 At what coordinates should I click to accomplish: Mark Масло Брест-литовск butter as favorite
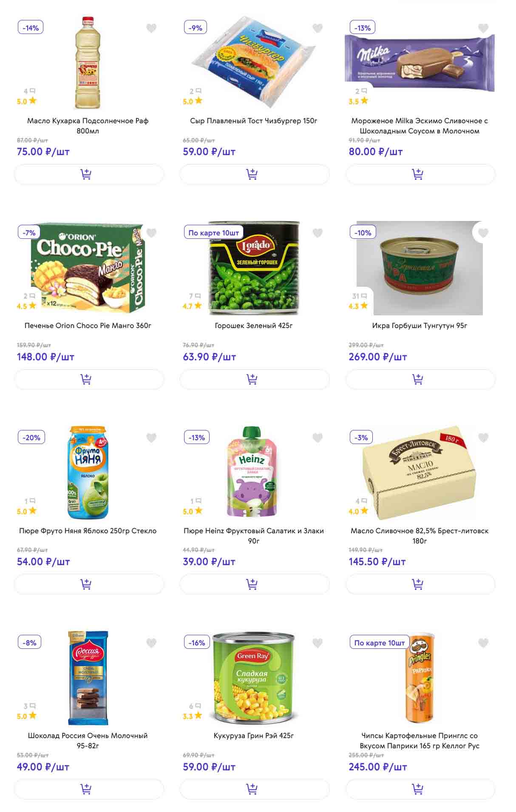(x=483, y=438)
